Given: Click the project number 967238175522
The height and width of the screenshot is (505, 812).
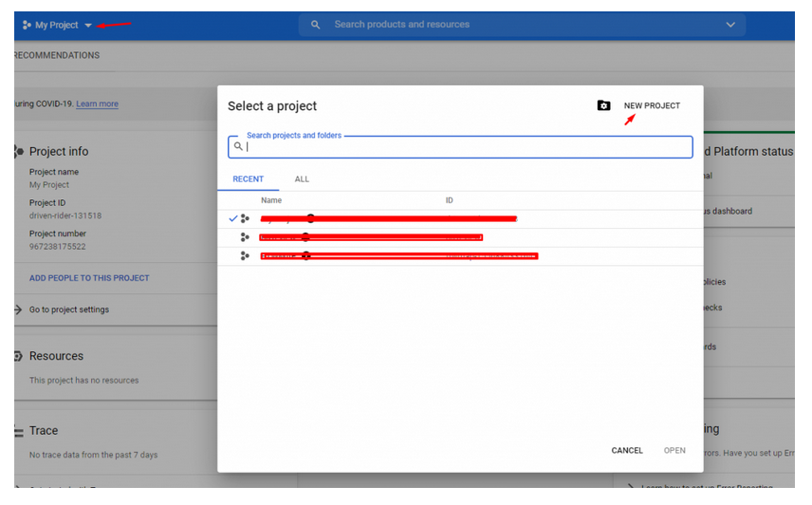Looking at the screenshot, I should pos(58,247).
